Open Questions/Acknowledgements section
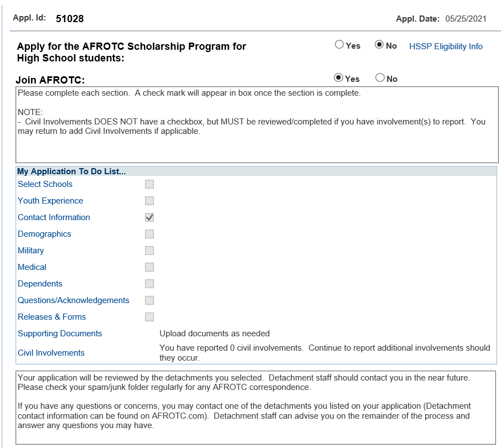The width and height of the screenshot is (501, 448). [x=73, y=300]
